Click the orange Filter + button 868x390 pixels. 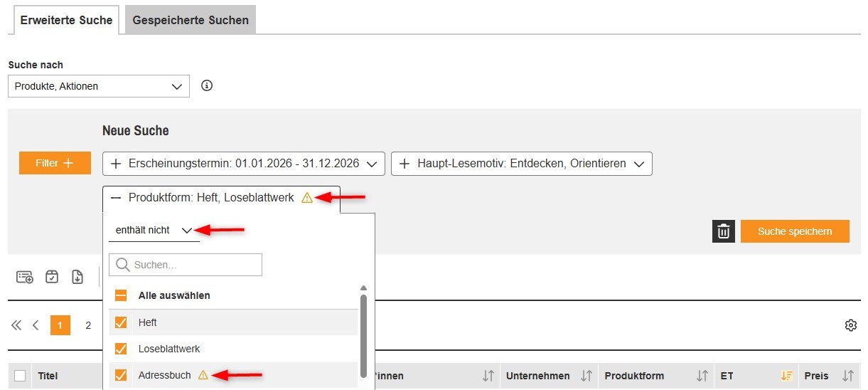pos(55,163)
